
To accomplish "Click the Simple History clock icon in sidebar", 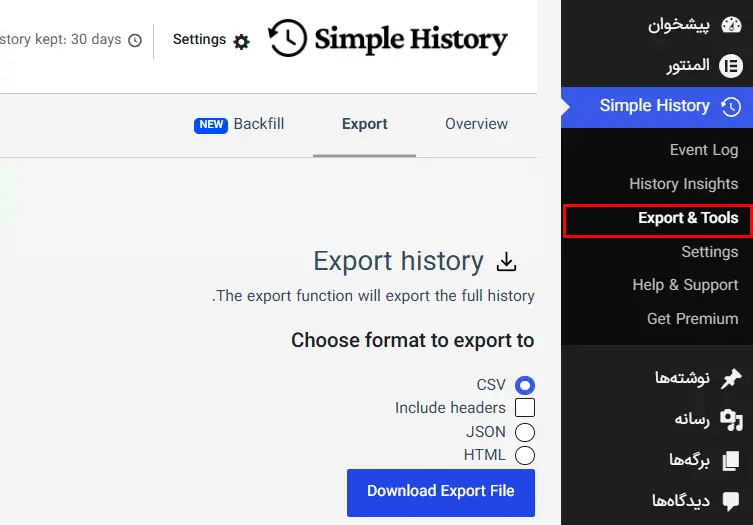I will click(x=731, y=107).
